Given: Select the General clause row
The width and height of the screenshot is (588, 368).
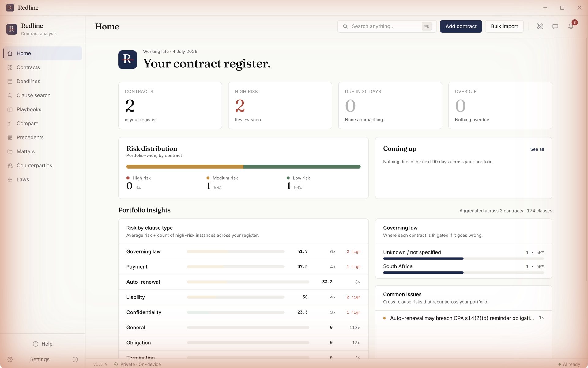Looking at the screenshot, I should point(243,328).
